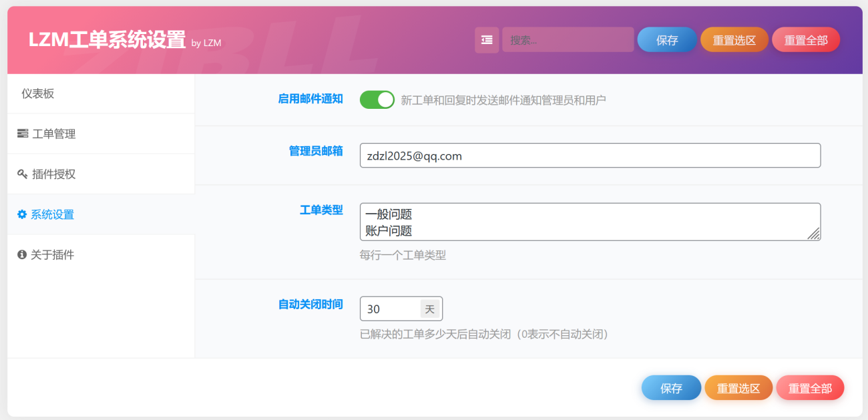Click the bottom 重置选区 button
Viewport: 868px width, 420px height.
coord(738,387)
